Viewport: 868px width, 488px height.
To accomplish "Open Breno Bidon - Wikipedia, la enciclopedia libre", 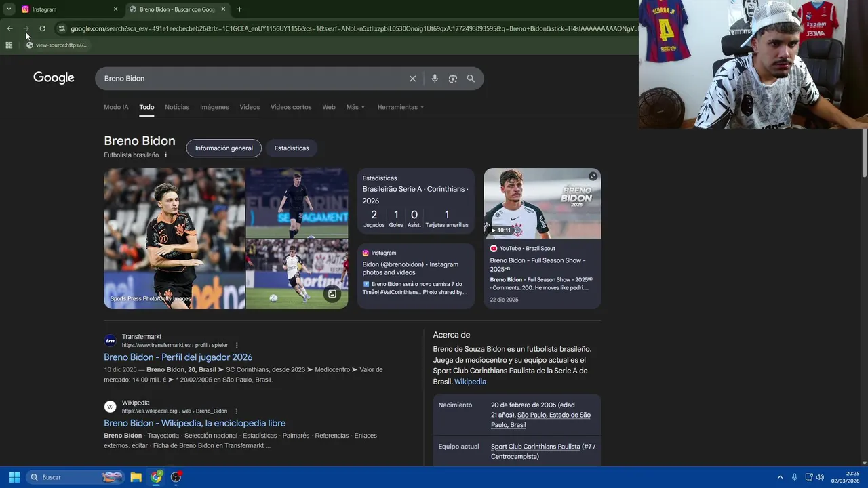I will pos(195,423).
